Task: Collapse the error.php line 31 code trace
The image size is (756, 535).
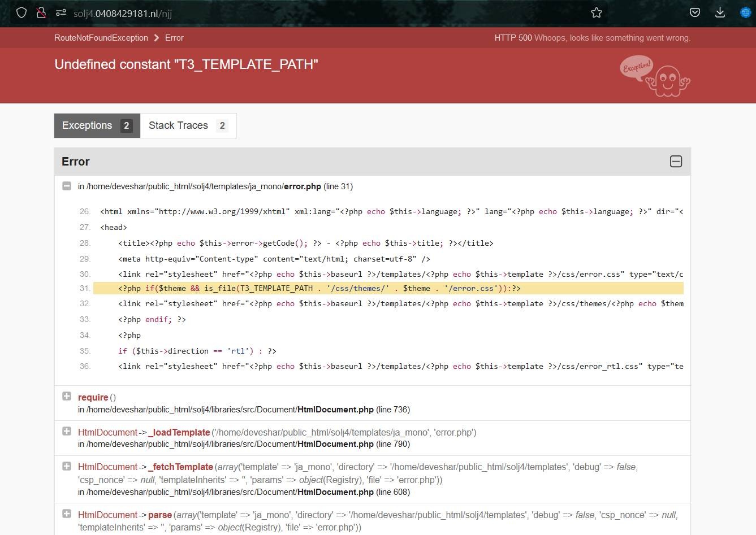Action: (x=67, y=186)
